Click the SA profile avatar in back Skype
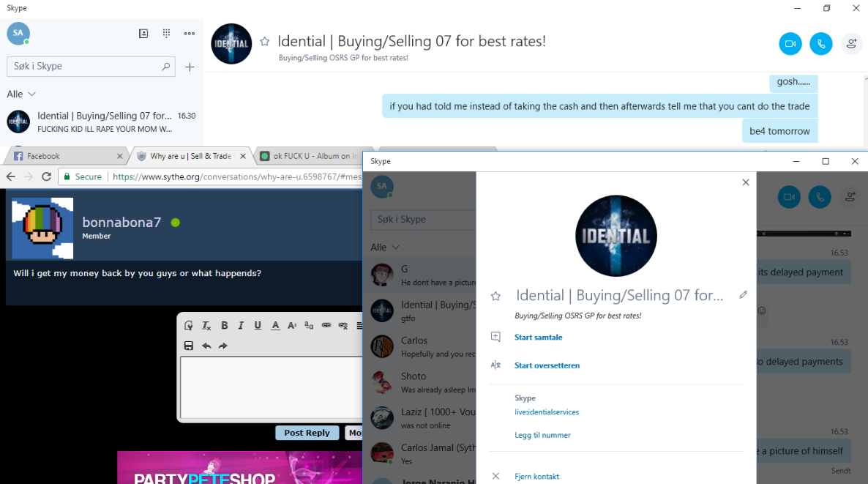This screenshot has width=868, height=484. (x=18, y=33)
